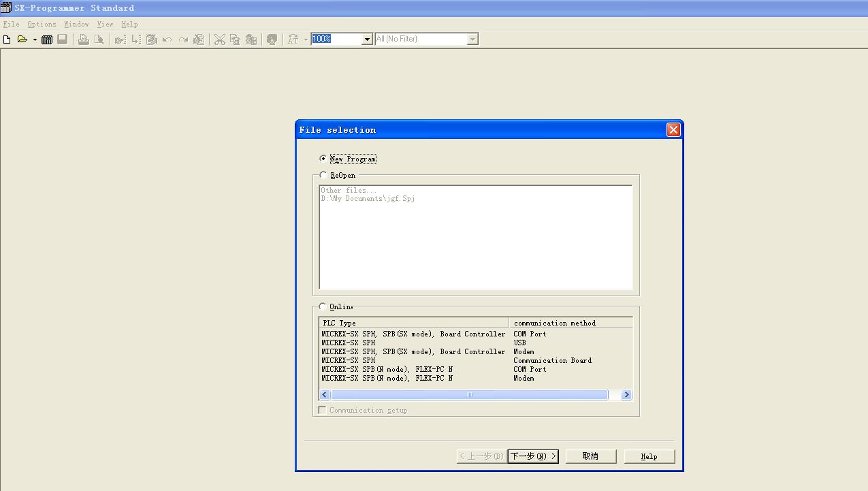Click the Save floppy disk icon
Screen dimensions: 868x491
click(x=62, y=39)
